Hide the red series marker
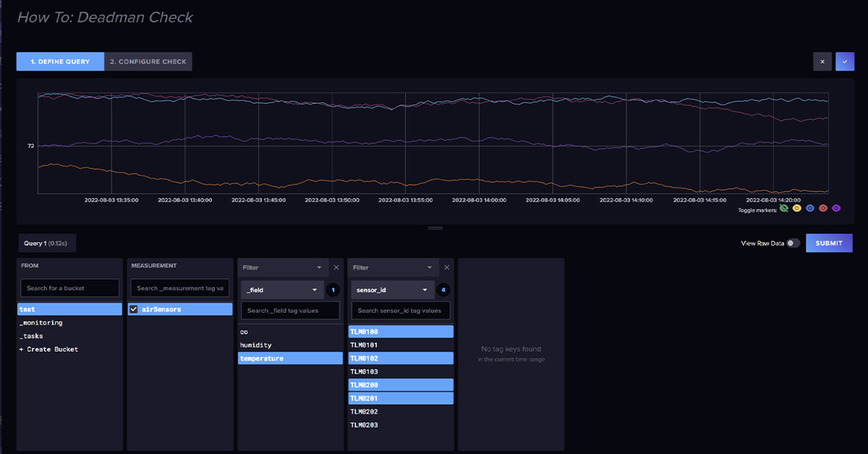This screenshot has width=868, height=454. point(822,208)
